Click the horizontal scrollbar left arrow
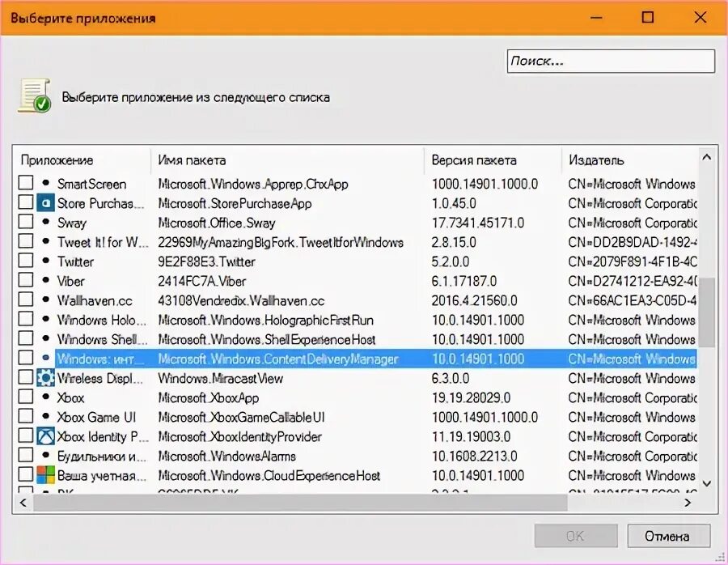The image size is (728, 565). 23,503
